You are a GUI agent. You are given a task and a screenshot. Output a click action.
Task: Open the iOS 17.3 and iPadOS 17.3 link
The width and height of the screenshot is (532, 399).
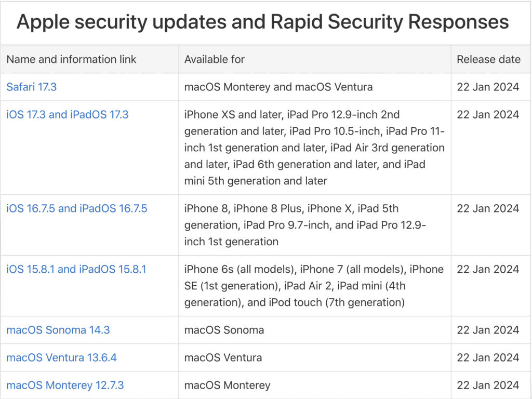click(67, 114)
